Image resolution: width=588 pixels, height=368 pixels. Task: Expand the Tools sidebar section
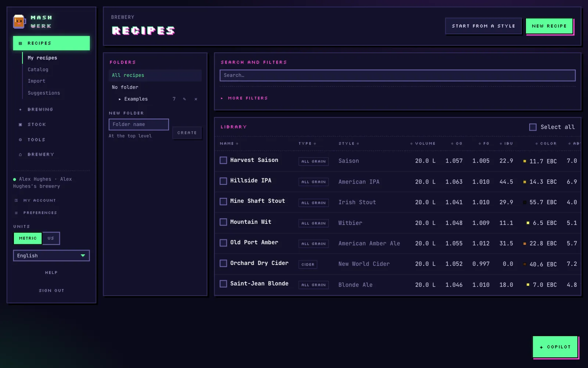(51, 140)
